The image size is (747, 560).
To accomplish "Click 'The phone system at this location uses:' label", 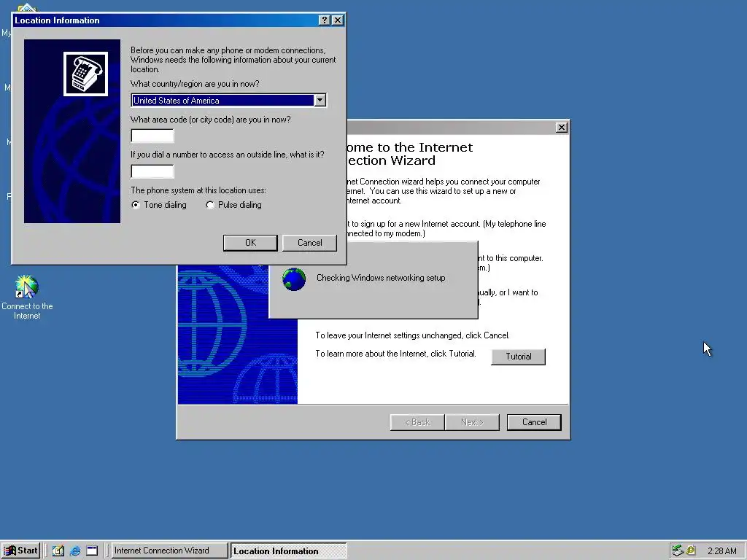I will pos(198,190).
